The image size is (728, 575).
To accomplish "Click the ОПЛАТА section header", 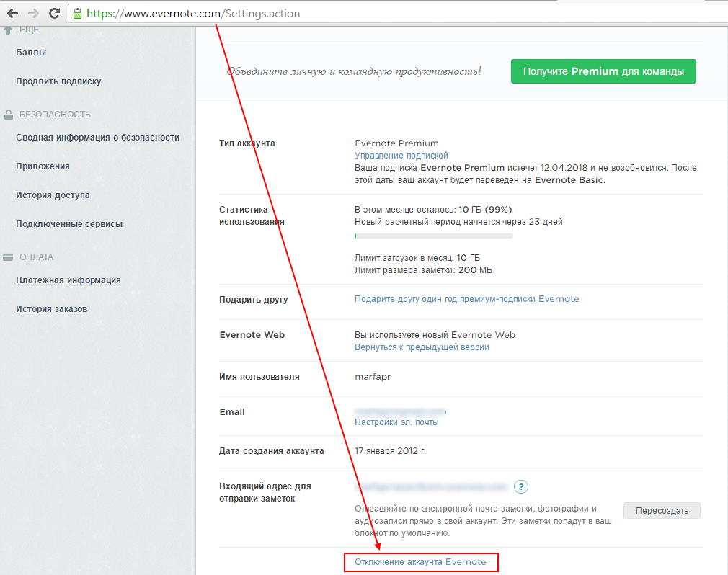I will tap(36, 257).
